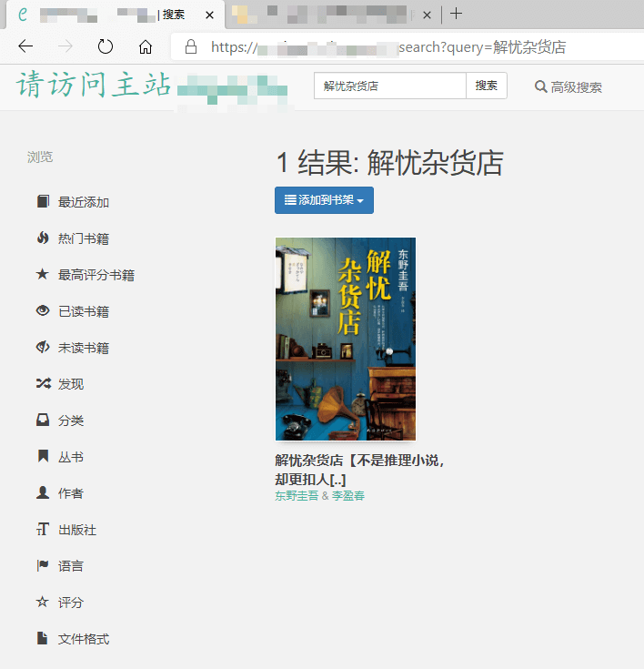
Task: Open 最近添加 in sidebar
Action: pos(84,202)
